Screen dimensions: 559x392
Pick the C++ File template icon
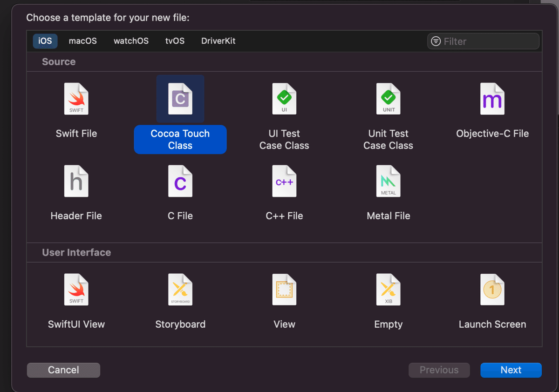[x=284, y=181]
